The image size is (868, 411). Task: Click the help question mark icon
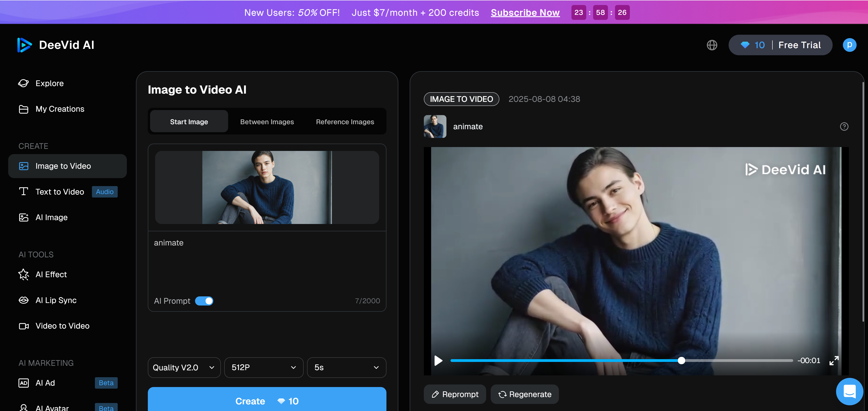click(x=844, y=126)
